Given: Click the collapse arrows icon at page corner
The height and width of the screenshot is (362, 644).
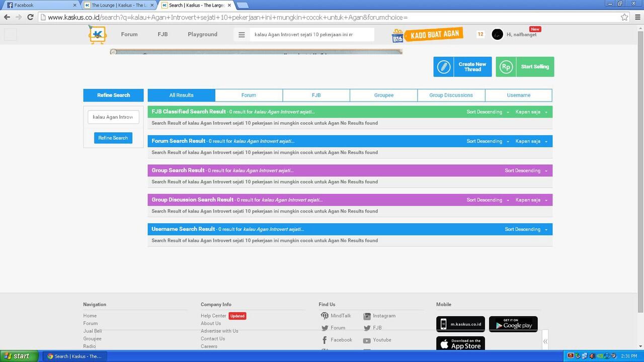Looking at the screenshot, I should coord(545,341).
